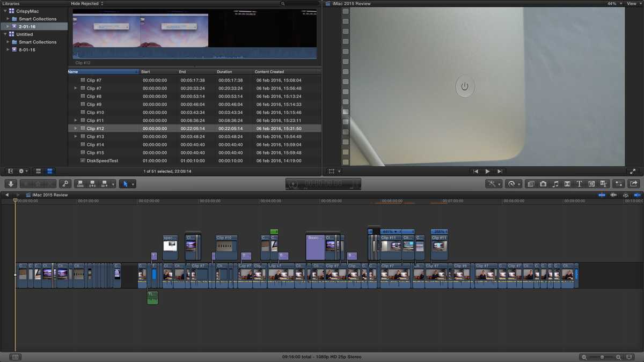Open the Import Media arrow button
The width and height of the screenshot is (644, 362).
(x=11, y=184)
